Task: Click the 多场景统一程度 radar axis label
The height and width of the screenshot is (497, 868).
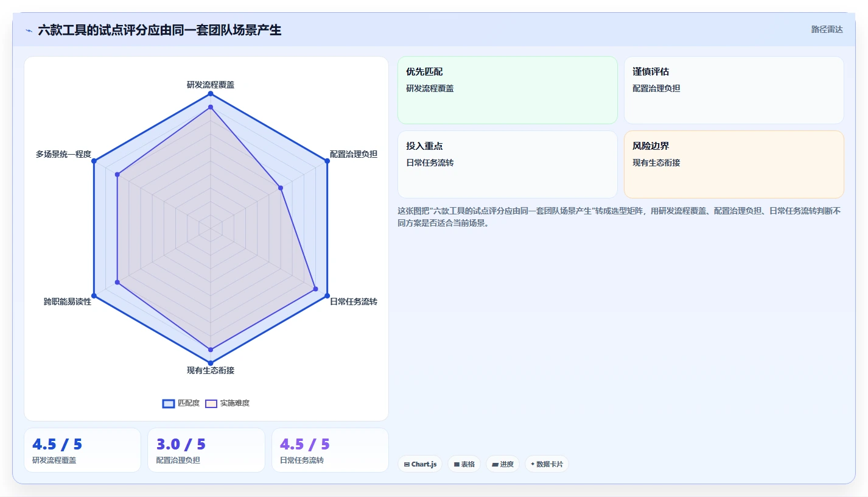Action: (x=63, y=154)
